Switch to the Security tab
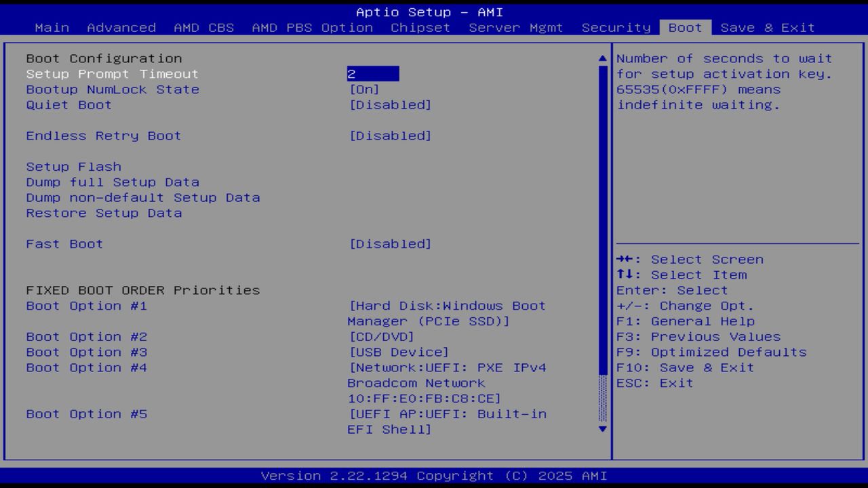Image resolution: width=868 pixels, height=488 pixels. (614, 27)
